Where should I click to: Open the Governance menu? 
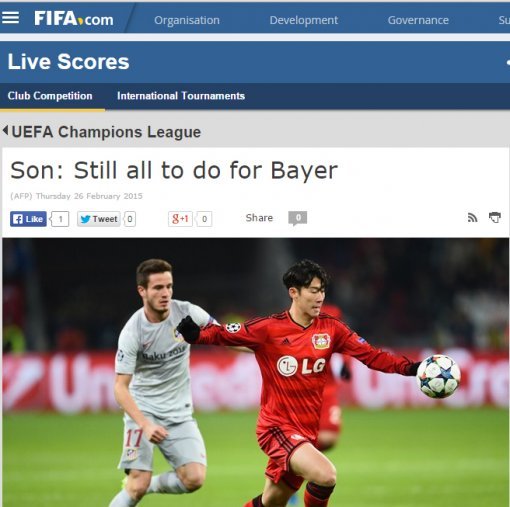coord(418,20)
